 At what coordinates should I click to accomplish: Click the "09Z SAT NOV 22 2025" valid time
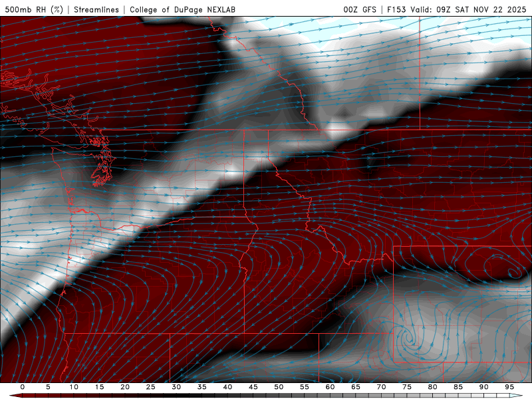coord(481,9)
